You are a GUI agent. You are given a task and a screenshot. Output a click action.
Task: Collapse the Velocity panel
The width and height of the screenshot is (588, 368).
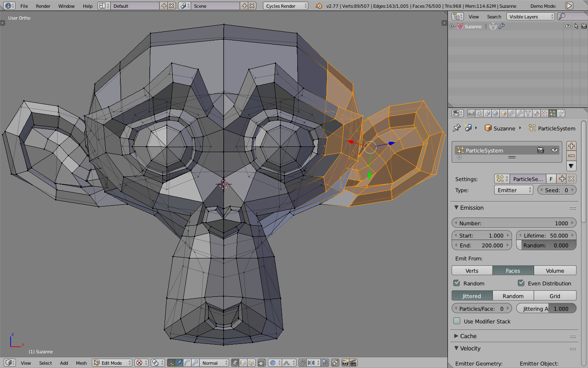pyautogui.click(x=456, y=348)
